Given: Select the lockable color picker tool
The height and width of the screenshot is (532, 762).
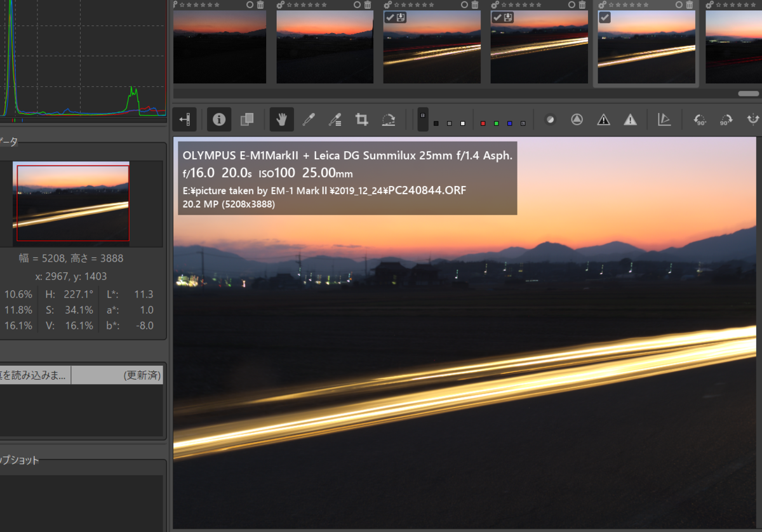Looking at the screenshot, I should point(335,119).
